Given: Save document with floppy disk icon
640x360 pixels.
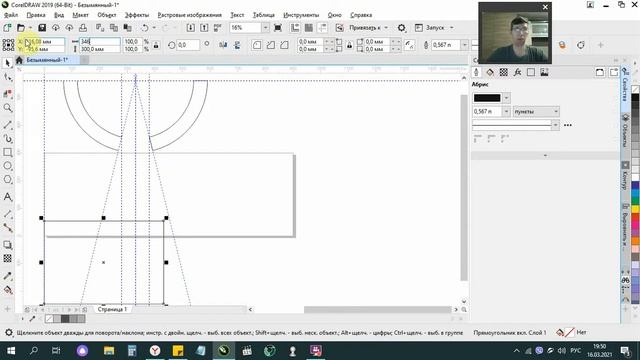Looking at the screenshot, I should 42,28.
